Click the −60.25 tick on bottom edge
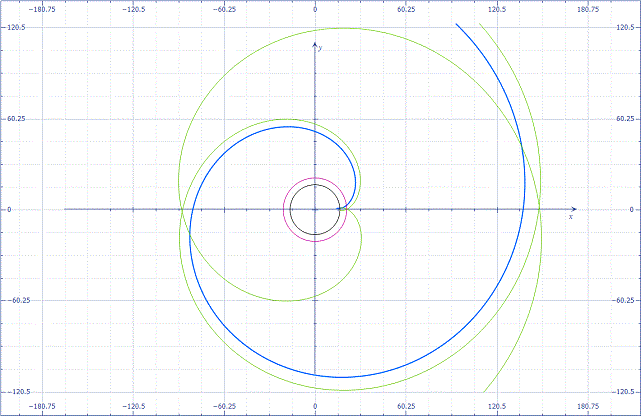This screenshot has height=416, width=641. pyautogui.click(x=224, y=406)
